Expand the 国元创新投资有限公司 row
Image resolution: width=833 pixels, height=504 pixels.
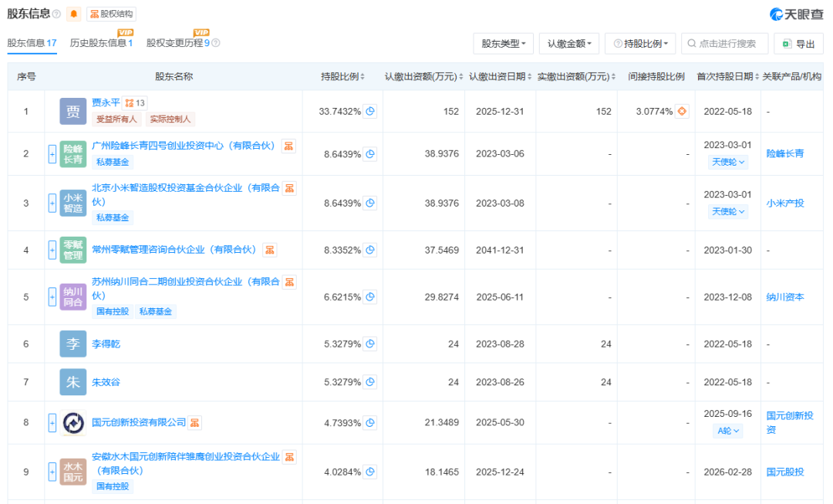click(x=52, y=423)
